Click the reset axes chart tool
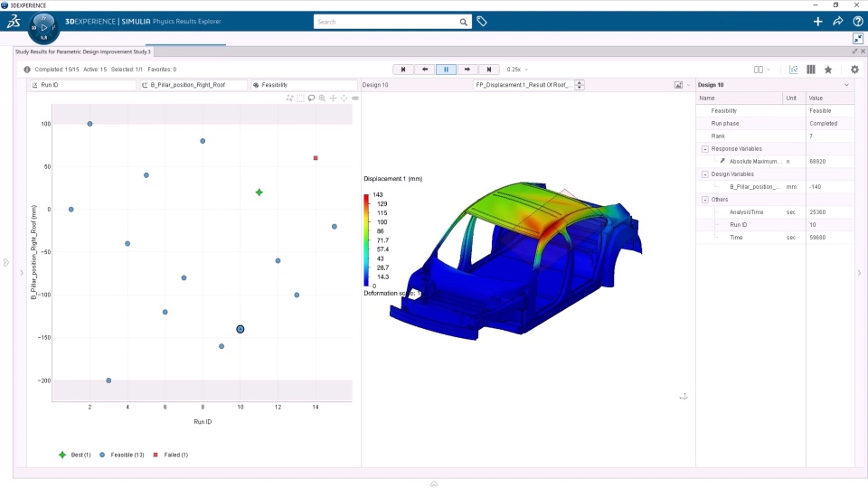The image size is (868, 488). tap(344, 98)
